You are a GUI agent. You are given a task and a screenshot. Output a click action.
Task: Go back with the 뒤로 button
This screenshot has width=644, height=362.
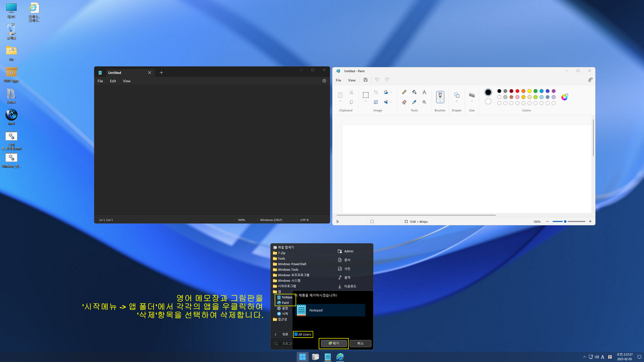(x=282, y=334)
